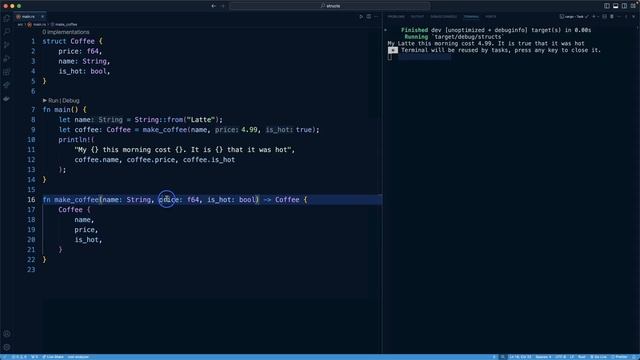Switch to the Output panel tab

[x=417, y=16]
